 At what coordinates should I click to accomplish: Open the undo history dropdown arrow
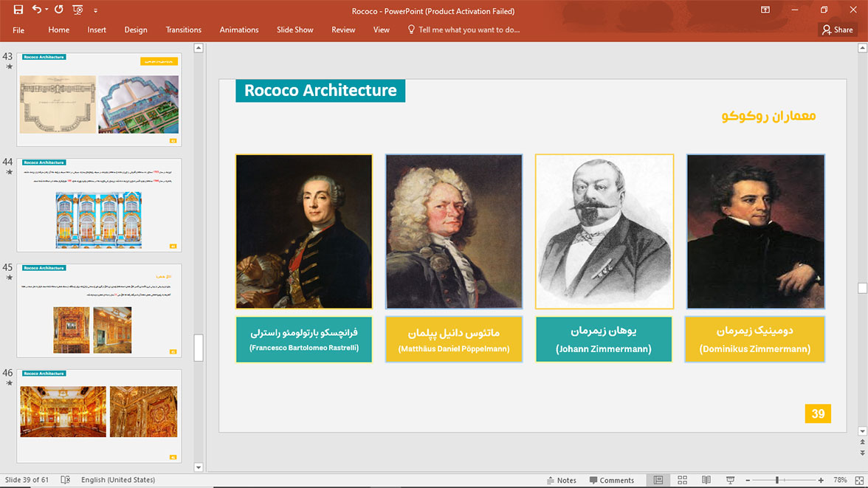click(x=46, y=10)
